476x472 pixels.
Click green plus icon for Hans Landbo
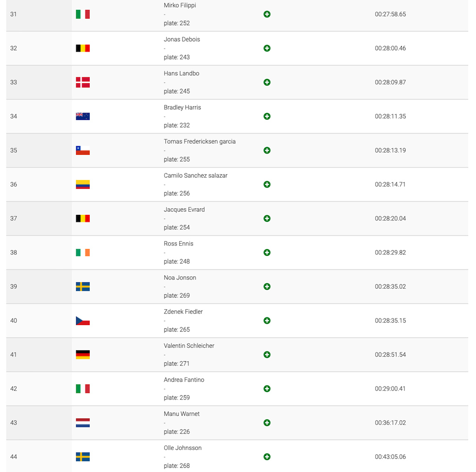tap(267, 82)
